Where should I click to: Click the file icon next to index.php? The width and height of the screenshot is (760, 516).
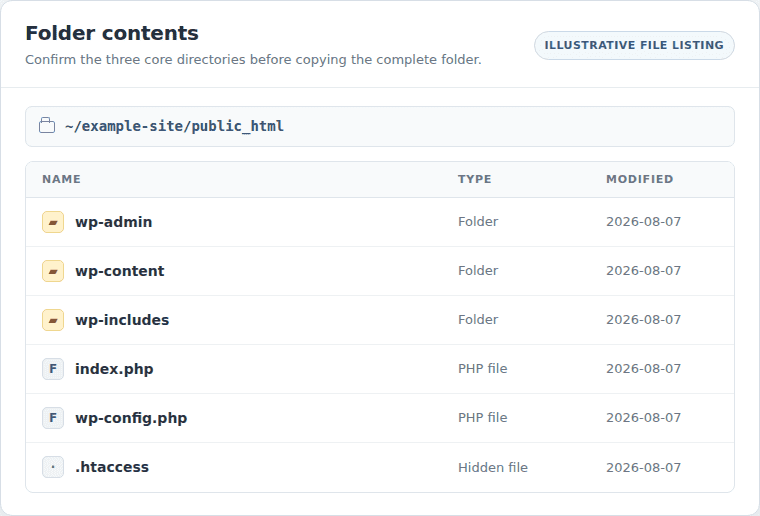[53, 369]
